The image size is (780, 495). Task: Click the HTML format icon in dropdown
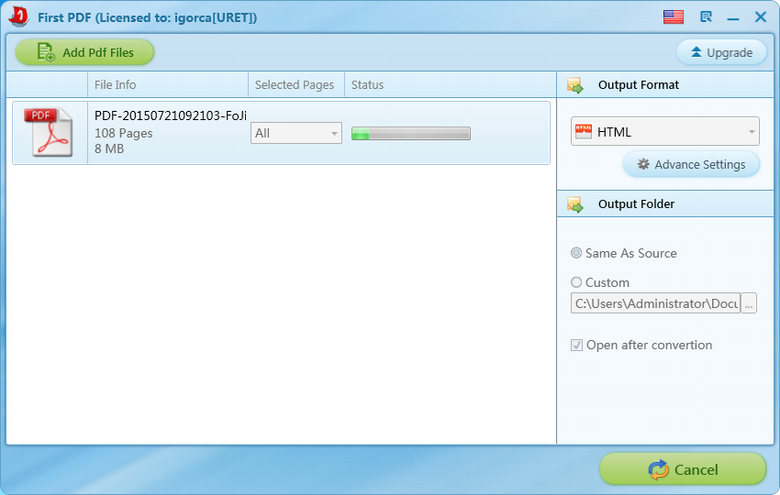tap(583, 132)
